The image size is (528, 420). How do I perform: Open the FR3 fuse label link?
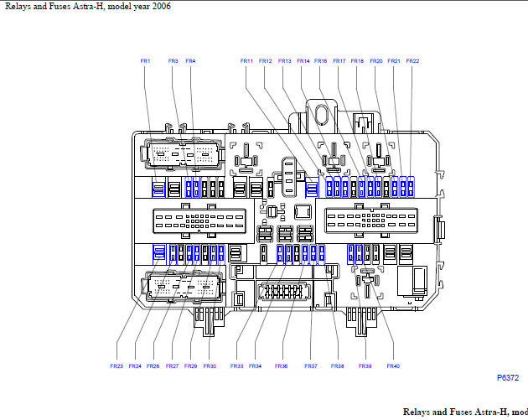click(x=173, y=61)
